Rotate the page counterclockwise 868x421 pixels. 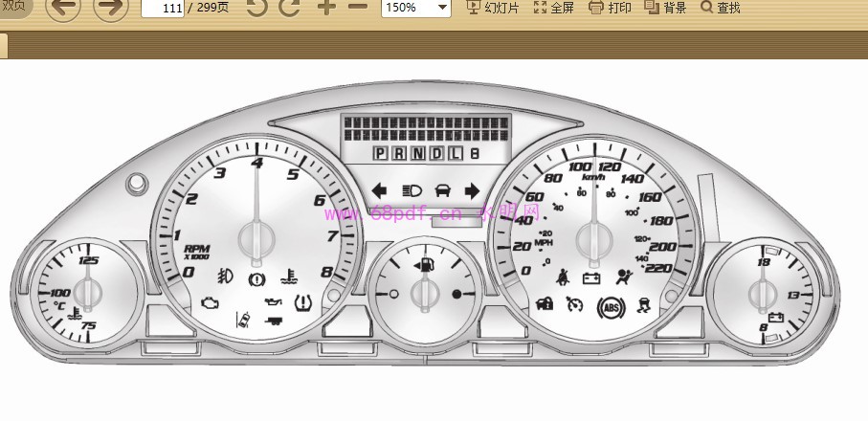[256, 8]
